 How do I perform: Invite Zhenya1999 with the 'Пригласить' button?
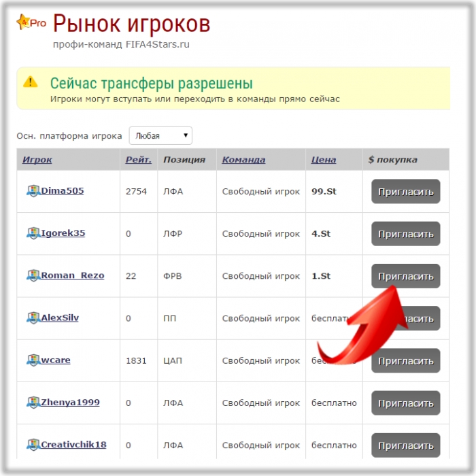click(405, 403)
